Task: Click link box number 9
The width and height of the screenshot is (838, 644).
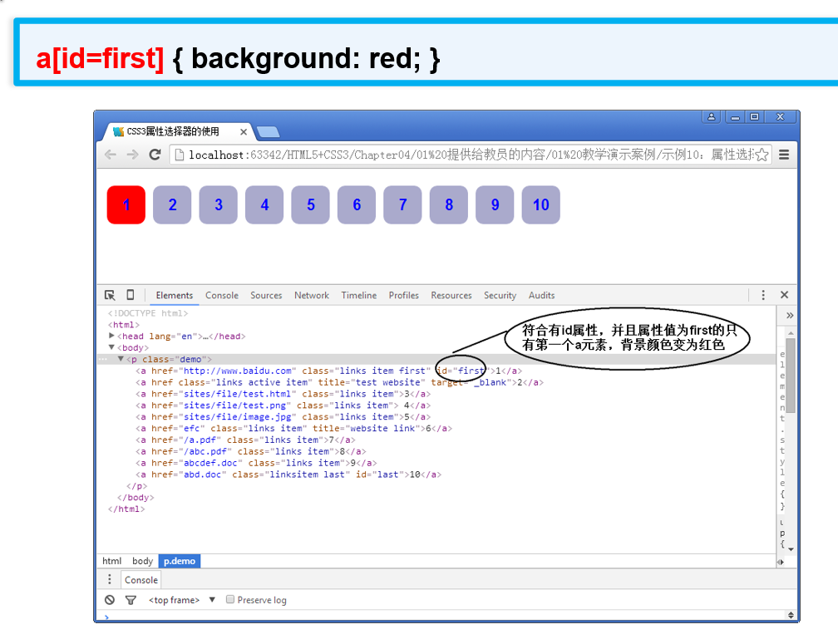Action: coord(495,205)
